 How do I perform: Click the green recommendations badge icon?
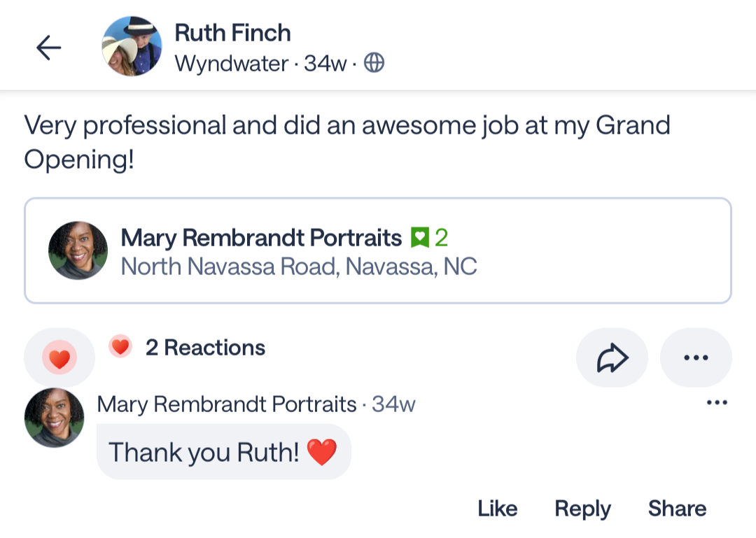click(x=419, y=238)
